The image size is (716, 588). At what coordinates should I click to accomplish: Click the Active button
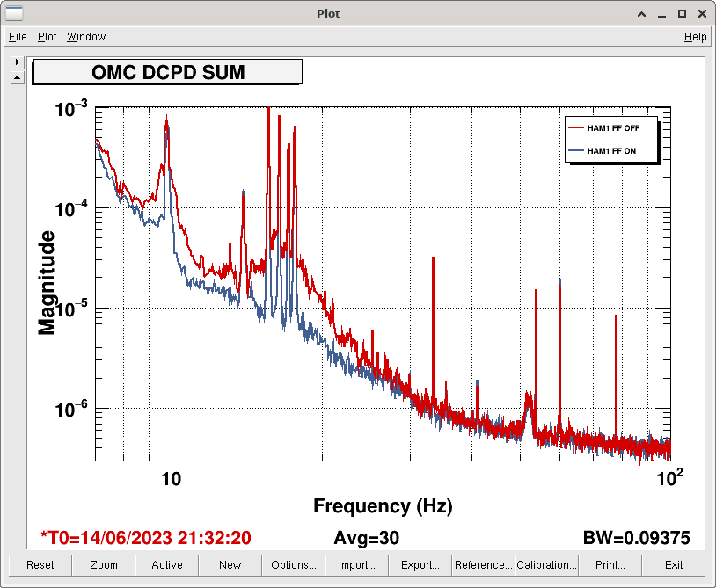coord(167,565)
